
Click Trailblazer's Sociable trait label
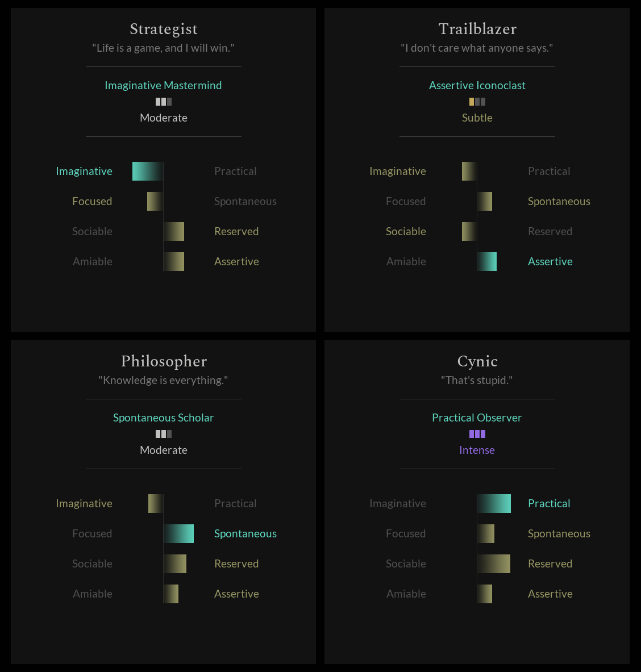406,231
